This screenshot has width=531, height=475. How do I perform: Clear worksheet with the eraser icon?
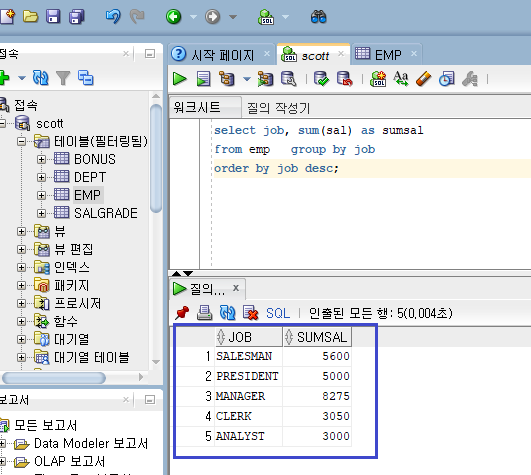pos(424,79)
